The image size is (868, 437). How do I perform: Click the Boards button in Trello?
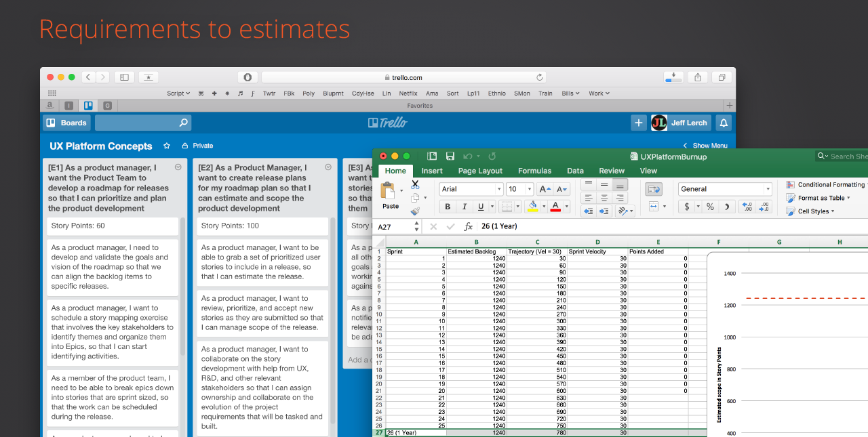(x=67, y=123)
